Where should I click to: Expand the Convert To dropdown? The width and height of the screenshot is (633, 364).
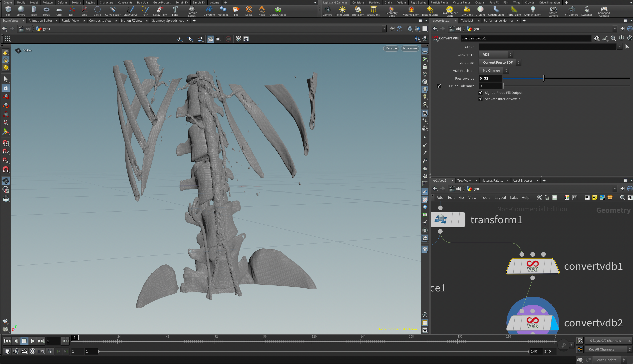[x=496, y=54]
